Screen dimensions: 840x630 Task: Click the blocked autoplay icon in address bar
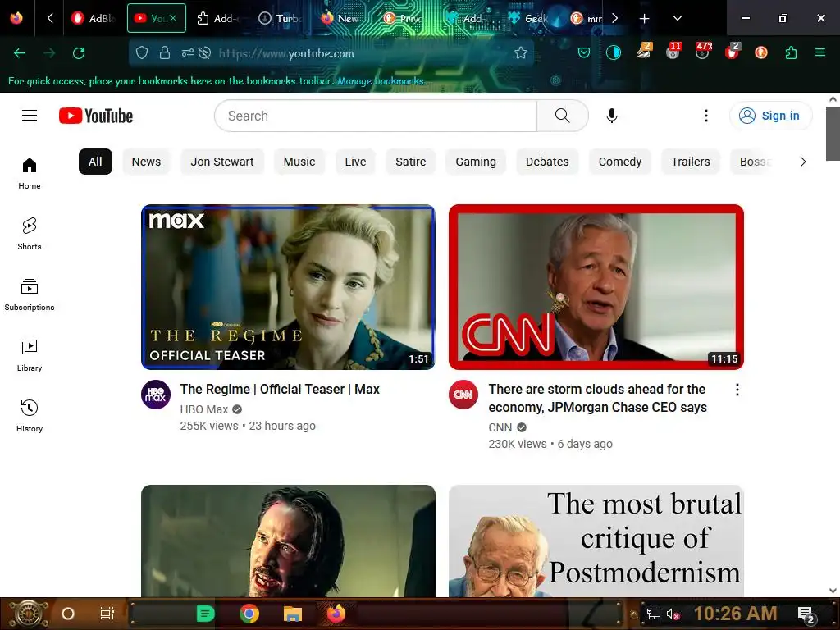tap(204, 53)
